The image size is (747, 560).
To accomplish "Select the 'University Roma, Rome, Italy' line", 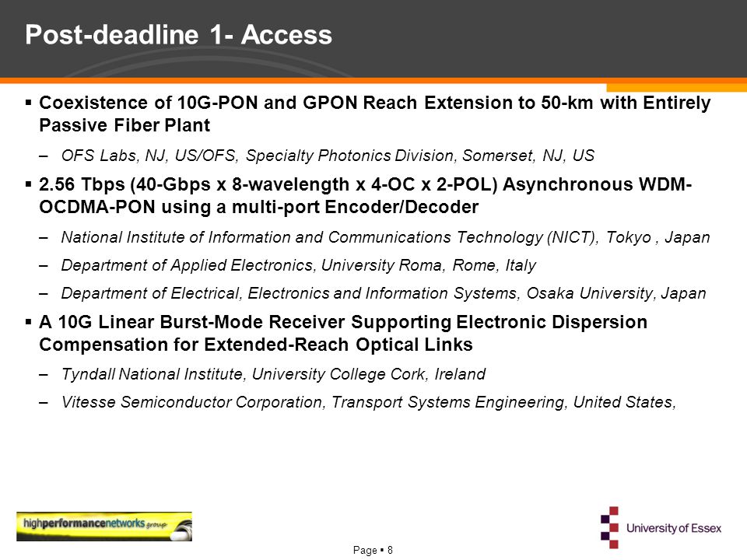I will pyautogui.click(x=299, y=265).
